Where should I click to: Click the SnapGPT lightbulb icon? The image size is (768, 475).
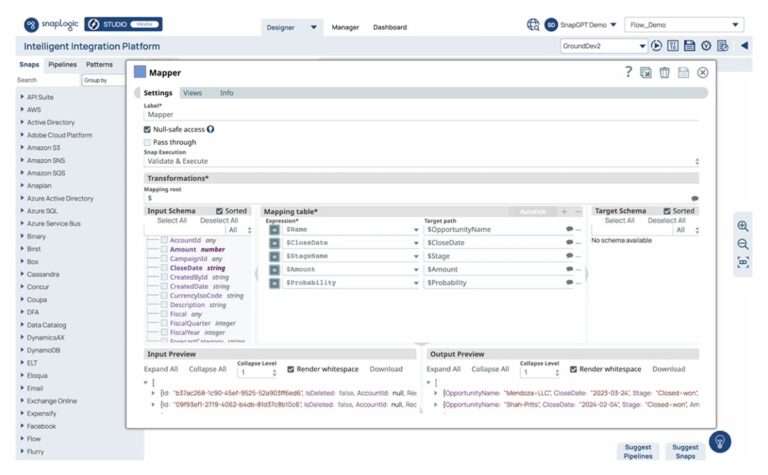point(719,441)
